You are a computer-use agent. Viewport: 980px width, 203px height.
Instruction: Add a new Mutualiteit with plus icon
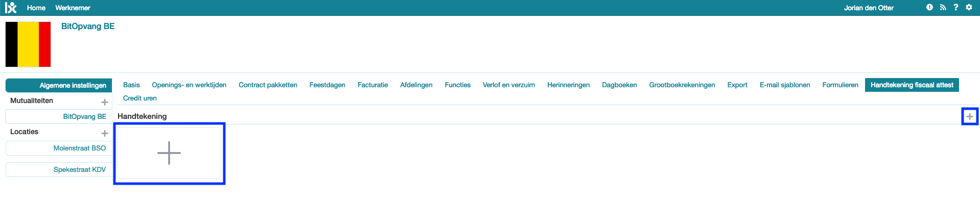click(105, 102)
